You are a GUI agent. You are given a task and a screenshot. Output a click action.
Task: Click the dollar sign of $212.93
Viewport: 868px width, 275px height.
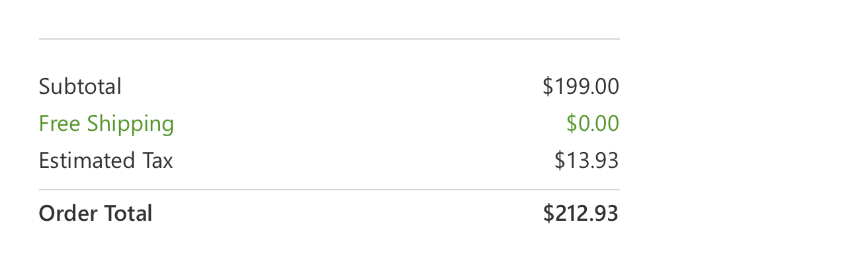[x=548, y=214]
